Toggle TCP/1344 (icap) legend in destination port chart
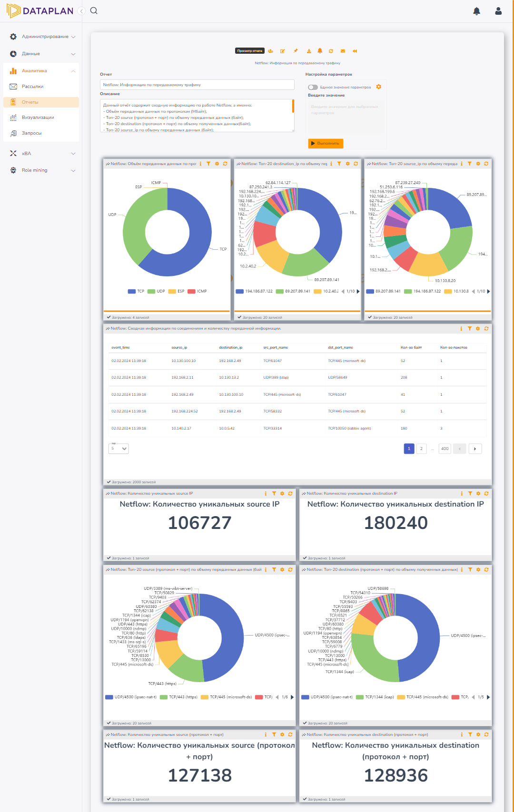This screenshot has height=812, width=514. [375, 697]
